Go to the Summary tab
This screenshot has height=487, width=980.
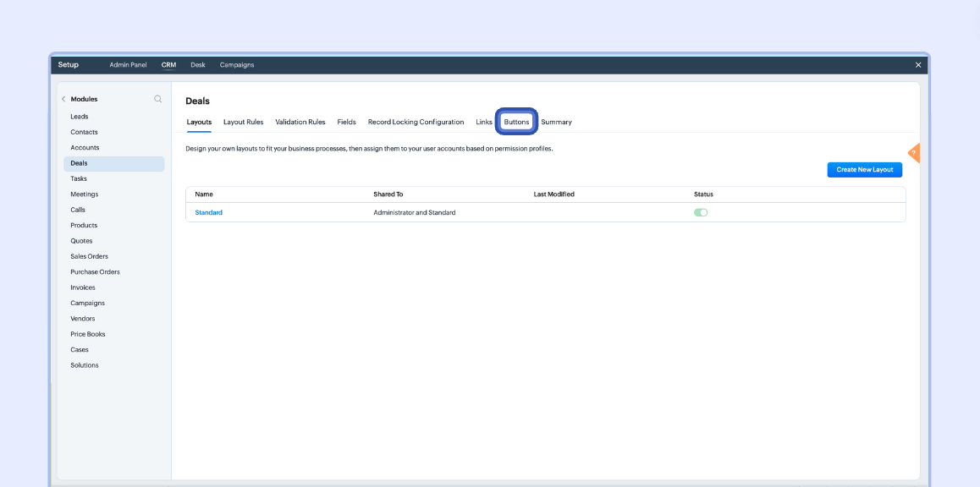point(556,122)
